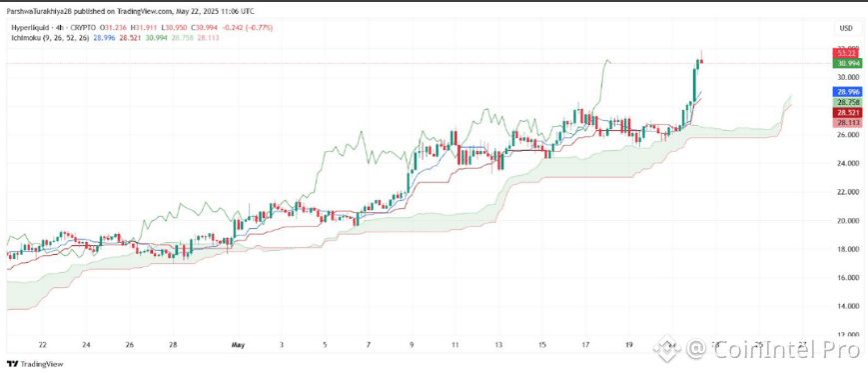Image resolution: width=868 pixels, height=374 pixels.
Task: Click the 9 date on time axis
Action: pyautogui.click(x=412, y=345)
